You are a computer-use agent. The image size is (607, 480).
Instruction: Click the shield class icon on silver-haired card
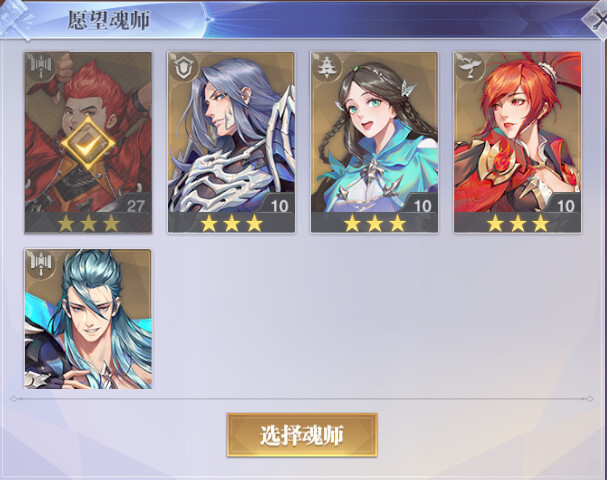pos(183,67)
